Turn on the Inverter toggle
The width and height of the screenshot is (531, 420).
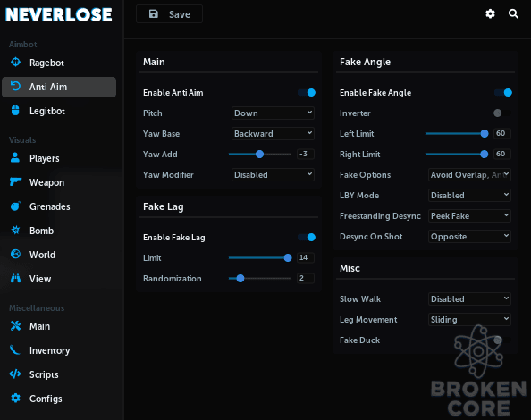(x=502, y=113)
